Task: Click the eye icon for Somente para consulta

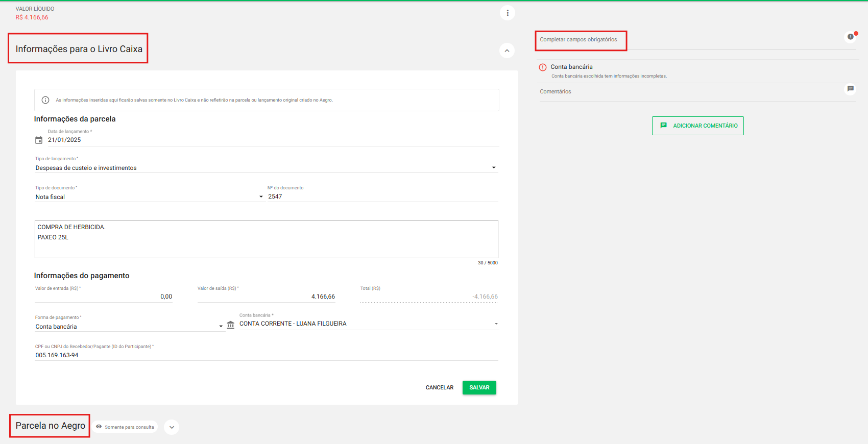Action: click(x=99, y=427)
